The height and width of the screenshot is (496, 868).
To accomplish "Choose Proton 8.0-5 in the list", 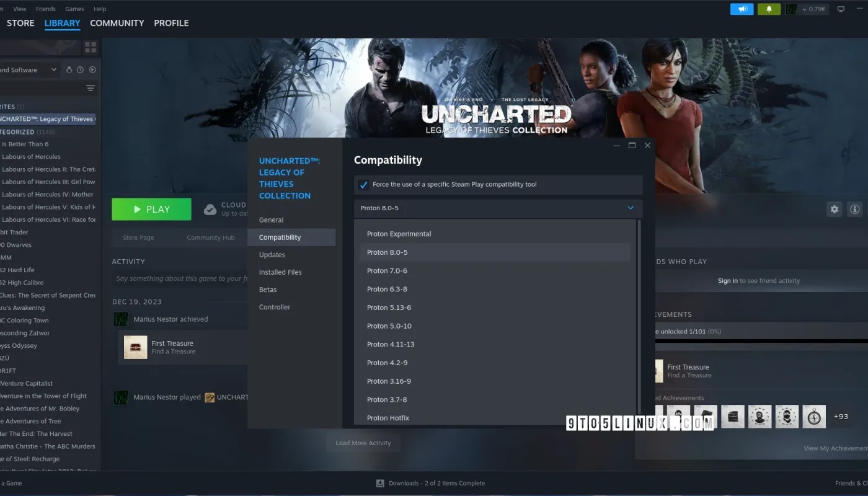I will pyautogui.click(x=495, y=252).
